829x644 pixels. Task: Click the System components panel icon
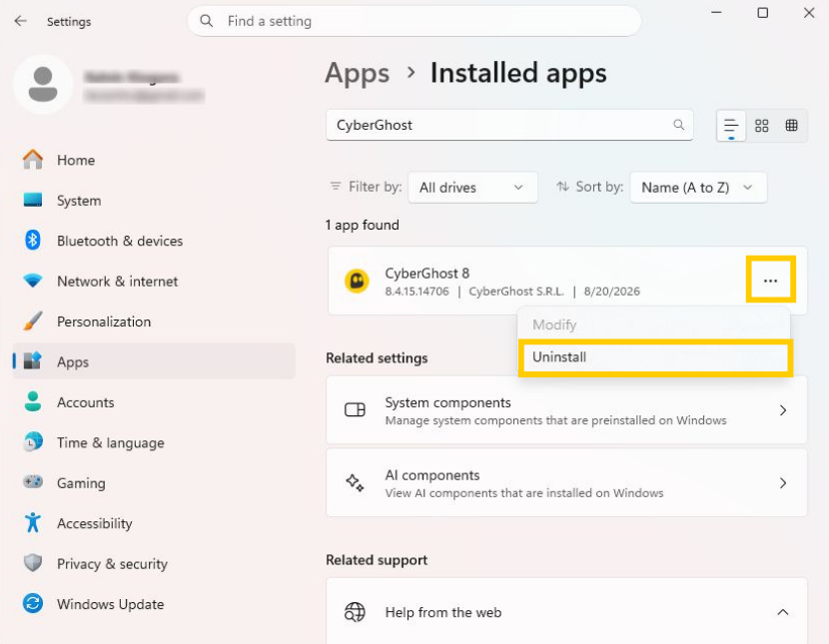click(x=355, y=410)
